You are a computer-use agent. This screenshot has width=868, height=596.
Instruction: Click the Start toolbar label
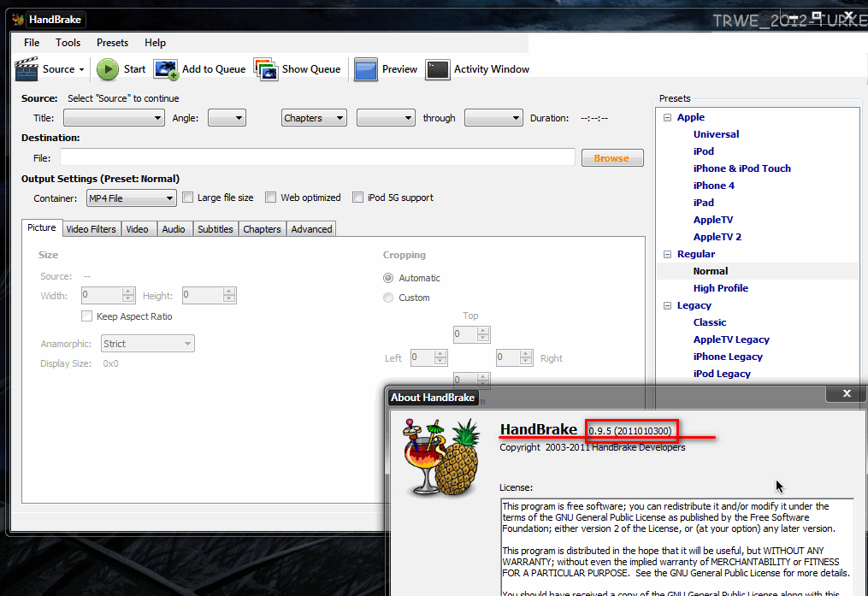click(134, 69)
